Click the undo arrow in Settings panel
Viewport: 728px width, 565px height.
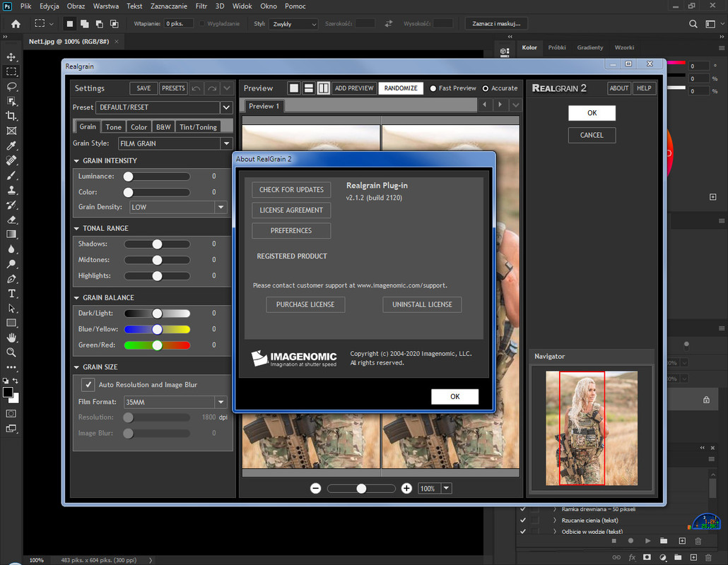pyautogui.click(x=196, y=88)
